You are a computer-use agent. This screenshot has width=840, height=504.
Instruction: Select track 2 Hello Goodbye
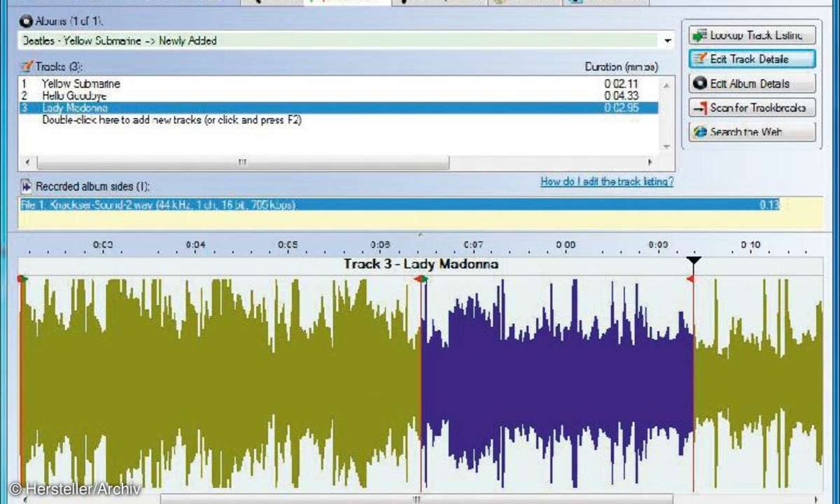click(339, 96)
